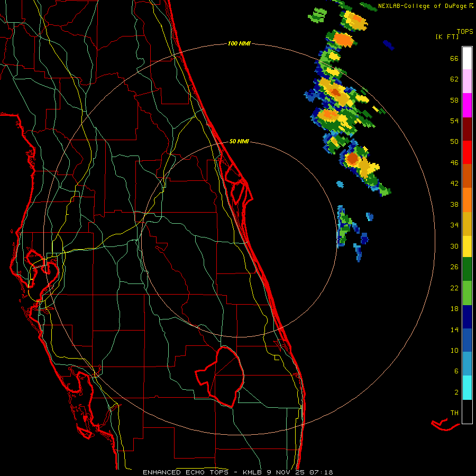
Task: Select the bright red legend swatch
Action: [467, 152]
